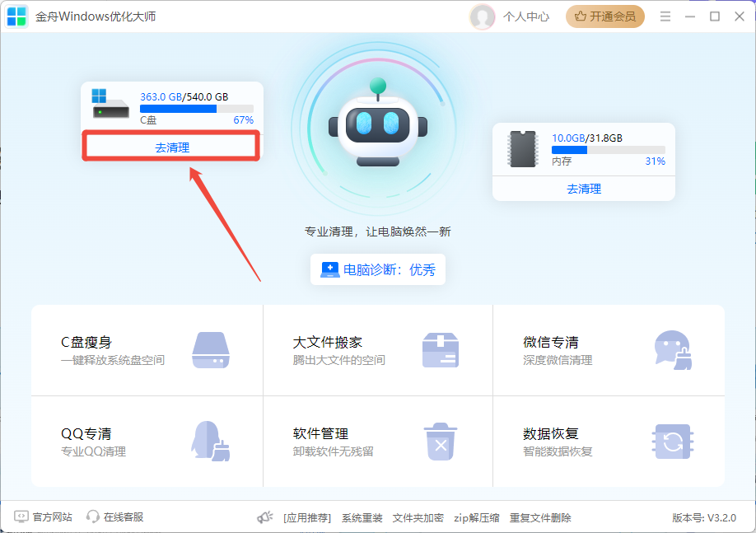Screen dimensions: 756x533
Task: Click the memory chip icon
Action: (523, 149)
